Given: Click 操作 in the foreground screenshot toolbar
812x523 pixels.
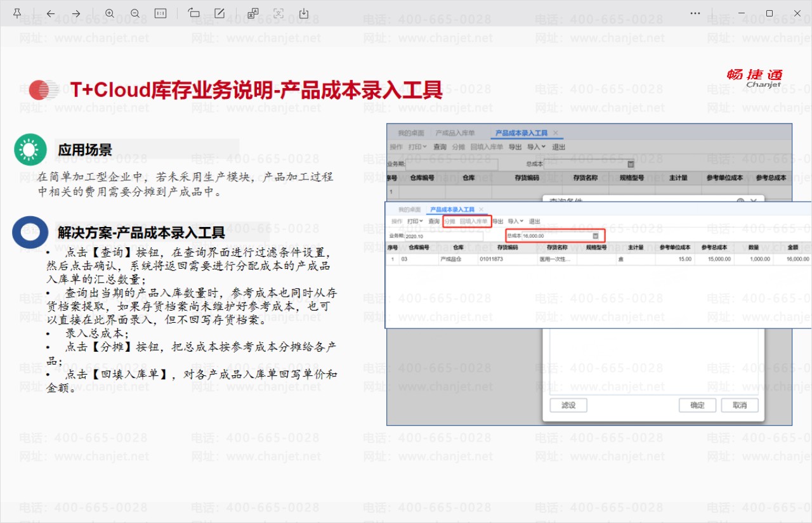Looking at the screenshot, I should [397, 221].
